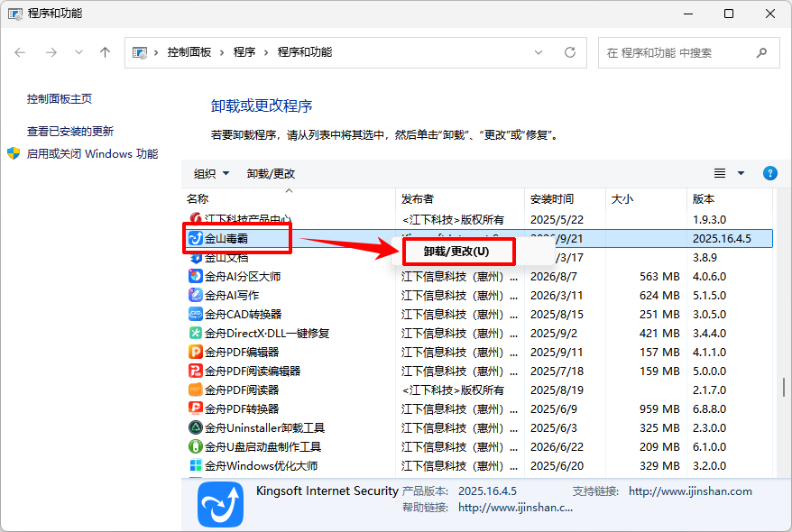Expand chevron before 控制面板 breadcrumb

pyautogui.click(x=156, y=52)
